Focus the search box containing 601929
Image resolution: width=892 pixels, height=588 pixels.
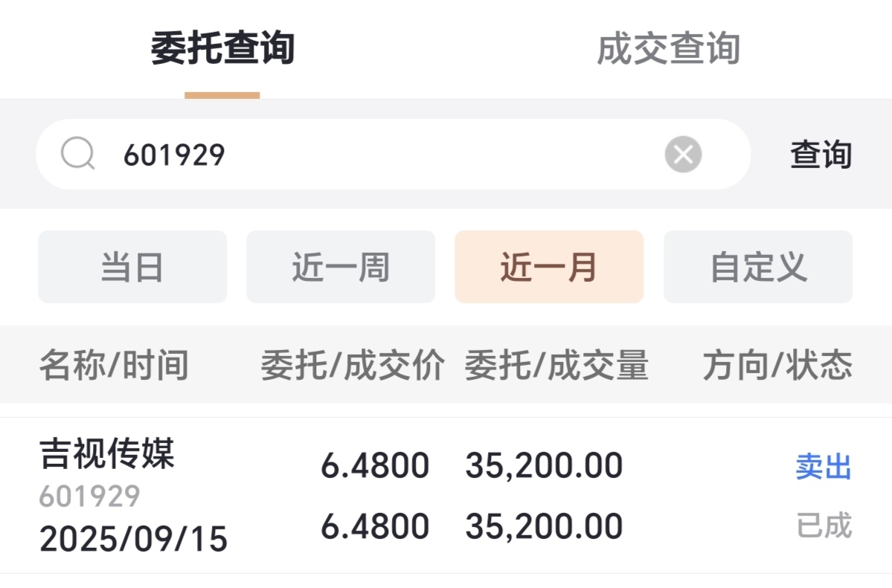372,155
